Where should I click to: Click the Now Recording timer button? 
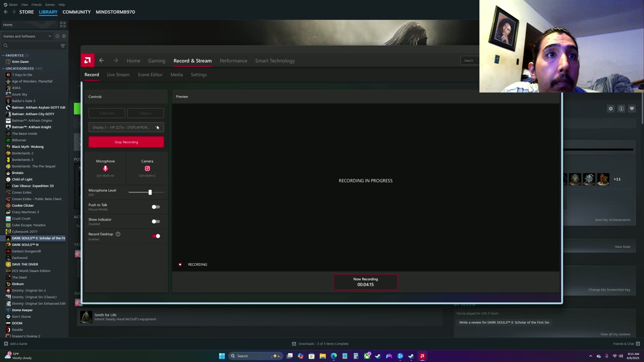pyautogui.click(x=366, y=282)
